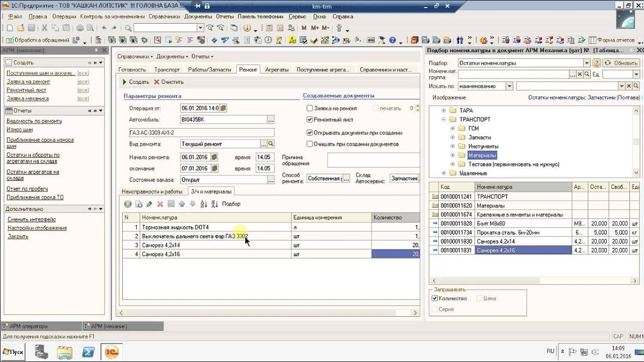Sort ascending with the A-Я icon
Image resolution: width=644 pixels, height=362 pixels.
coord(204,204)
